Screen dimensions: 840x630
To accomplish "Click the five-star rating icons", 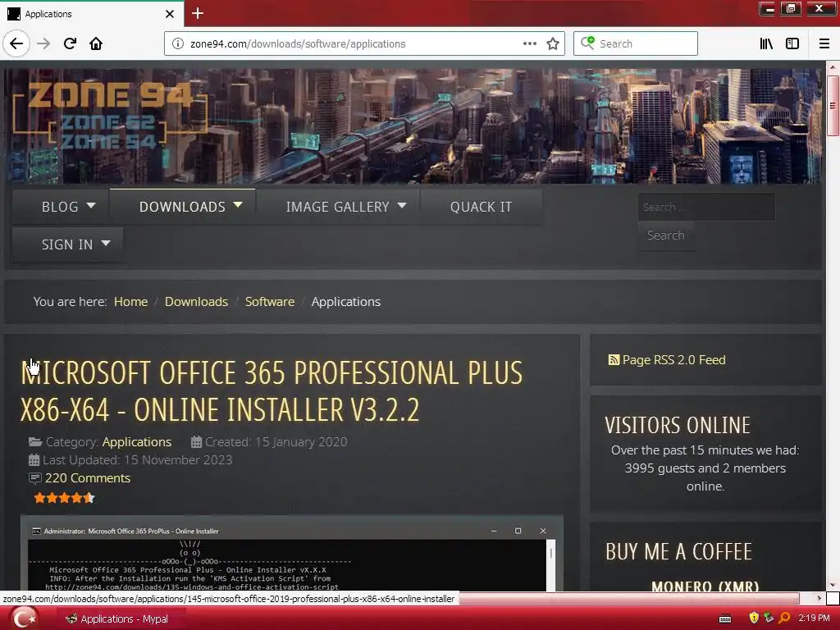I will 64,498.
